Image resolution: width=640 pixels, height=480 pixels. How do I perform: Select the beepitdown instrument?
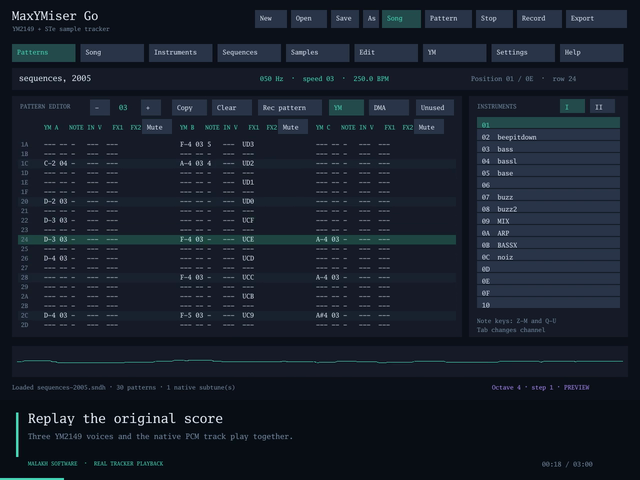point(548,137)
